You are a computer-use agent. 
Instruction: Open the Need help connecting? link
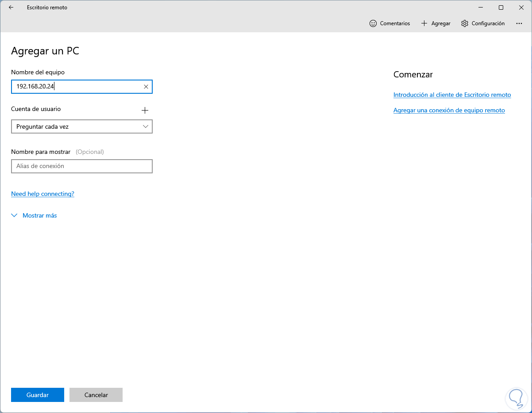coord(42,194)
